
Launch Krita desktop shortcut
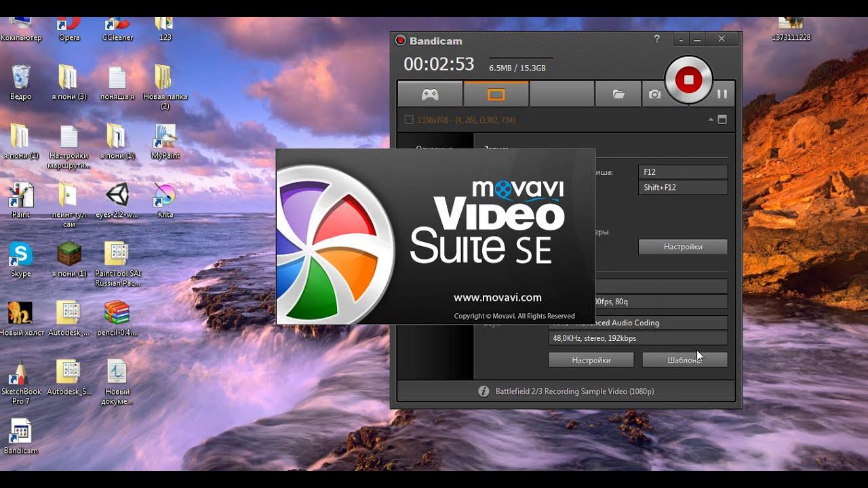coord(165,200)
